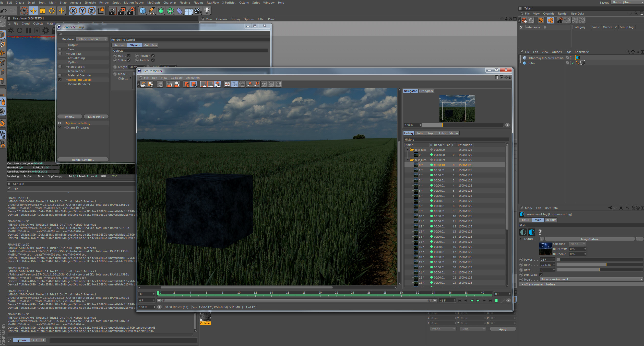Add a Cube primitive from toolbar
This screenshot has height=346, width=644.
click(142, 11)
